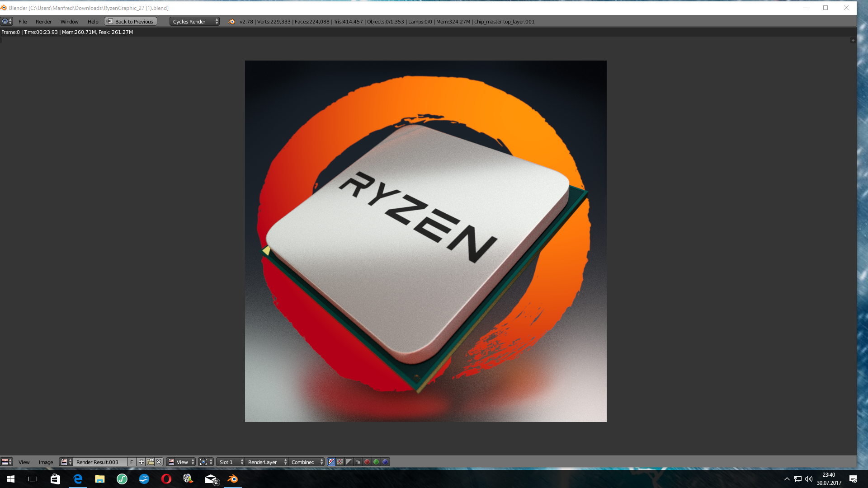Show only the green channel
The width and height of the screenshot is (868, 488).
[x=376, y=462]
